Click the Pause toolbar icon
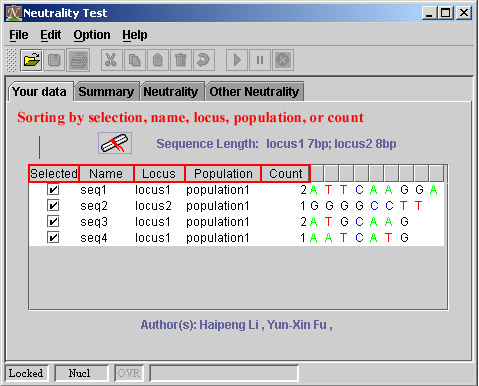The image size is (479, 386). click(260, 60)
